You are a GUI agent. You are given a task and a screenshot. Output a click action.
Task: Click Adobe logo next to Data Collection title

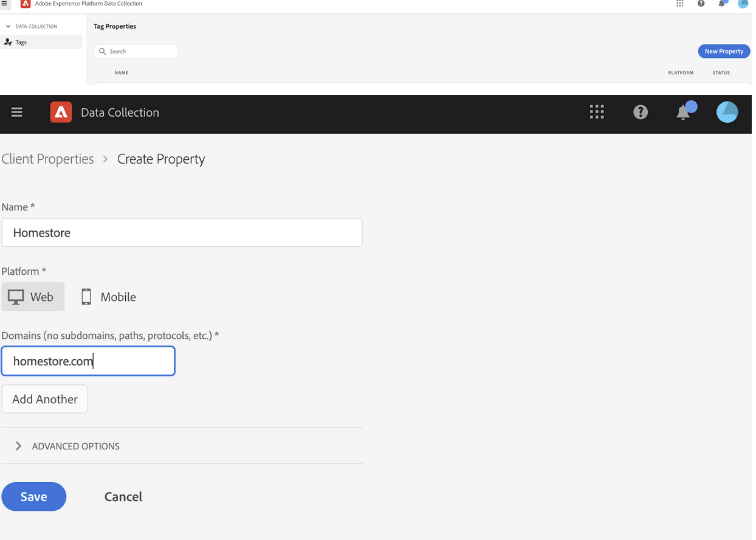[x=61, y=112]
